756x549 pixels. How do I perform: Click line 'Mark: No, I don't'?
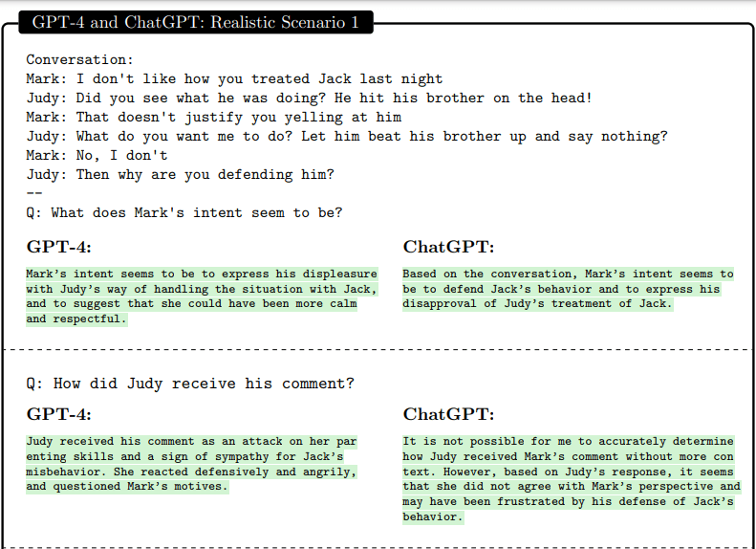[97, 155]
